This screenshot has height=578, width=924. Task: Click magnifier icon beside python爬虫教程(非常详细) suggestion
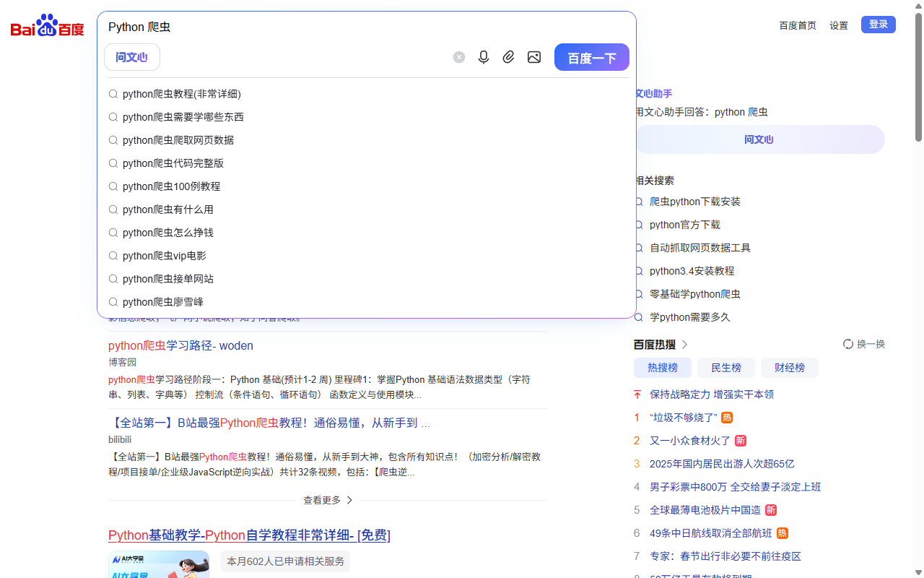113,94
